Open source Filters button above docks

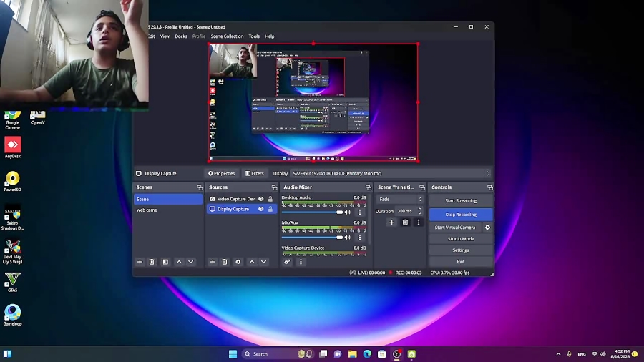pos(255,174)
